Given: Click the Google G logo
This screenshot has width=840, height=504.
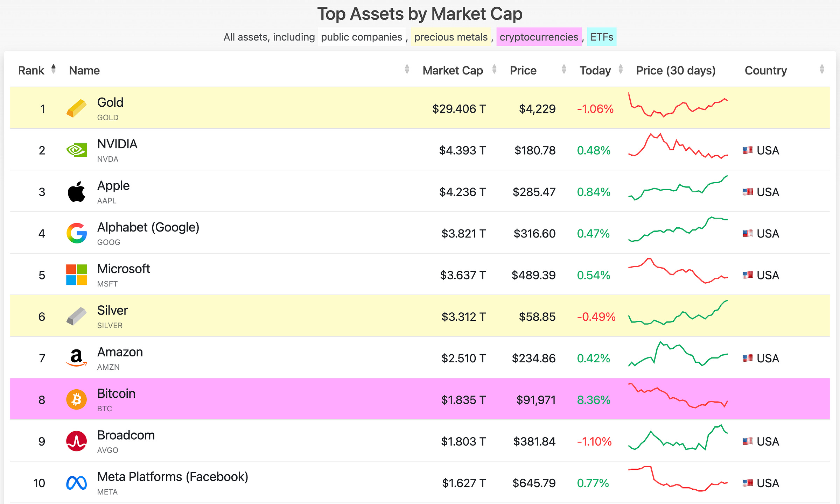Looking at the screenshot, I should point(76,233).
